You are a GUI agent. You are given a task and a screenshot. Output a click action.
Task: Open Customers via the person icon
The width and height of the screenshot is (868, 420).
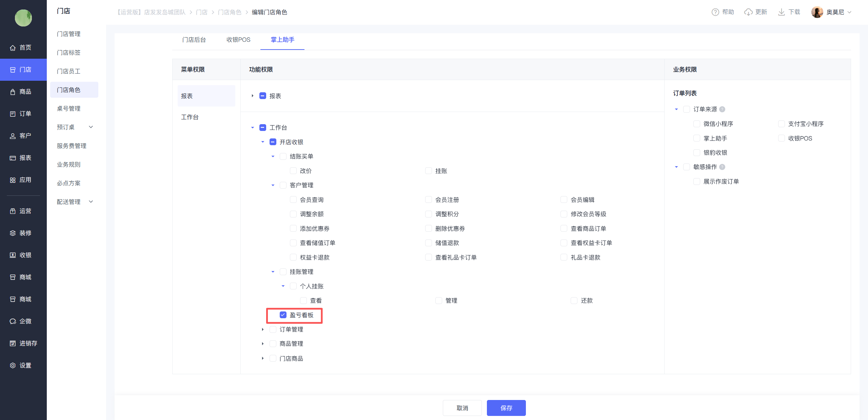point(13,136)
